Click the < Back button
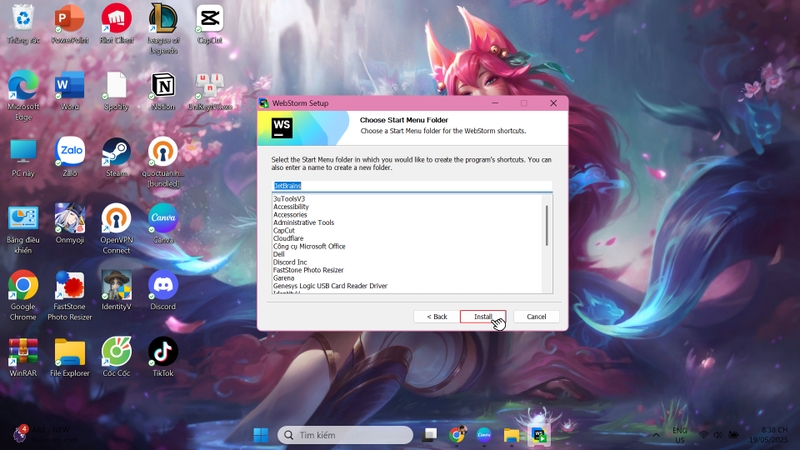Viewport: 800px width, 450px height. [437, 317]
